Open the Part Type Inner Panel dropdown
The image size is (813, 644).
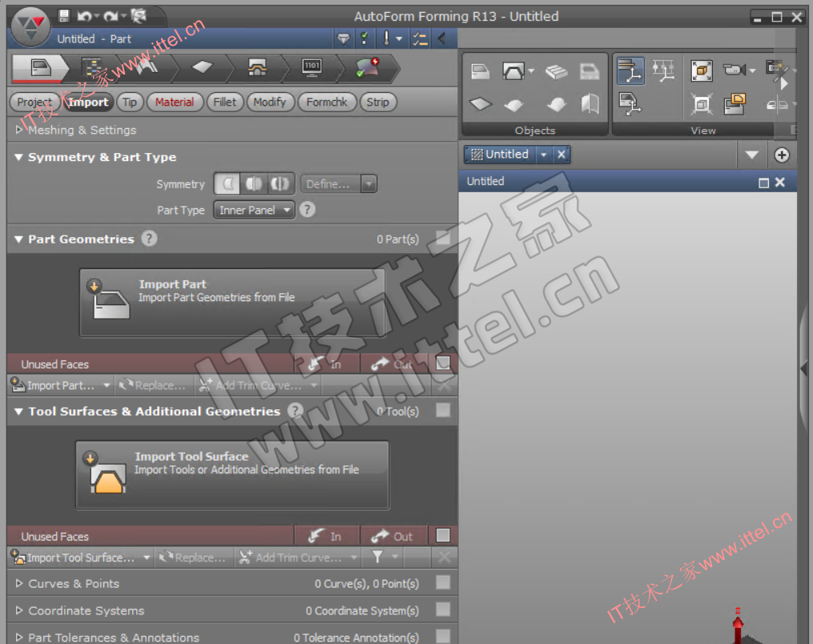[x=254, y=210]
